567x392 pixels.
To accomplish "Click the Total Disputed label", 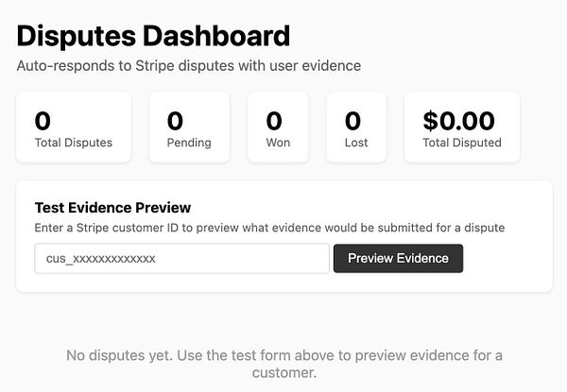I will pyautogui.click(x=462, y=143).
